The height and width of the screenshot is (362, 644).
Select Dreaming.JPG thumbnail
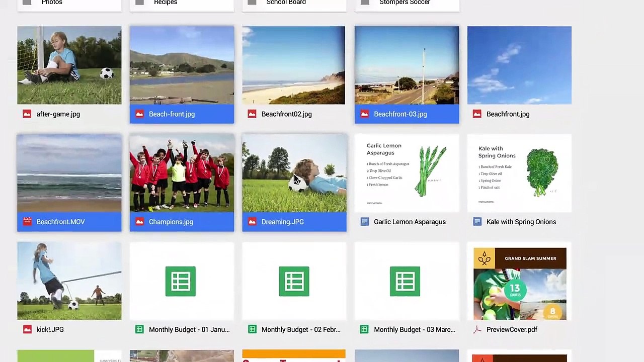click(294, 173)
